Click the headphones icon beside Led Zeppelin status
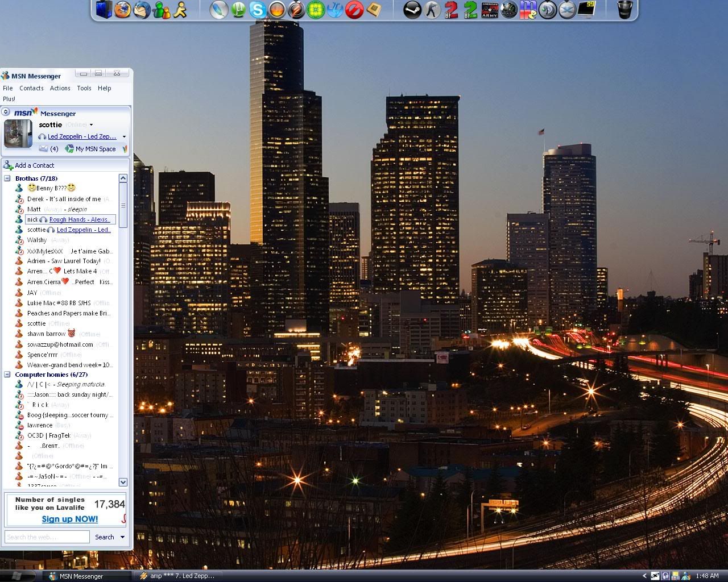Screen dimensions: 728x582 (x=42, y=136)
